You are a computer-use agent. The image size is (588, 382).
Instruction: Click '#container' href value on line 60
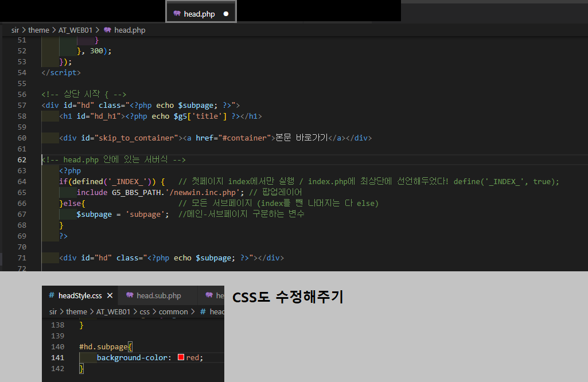(244, 138)
